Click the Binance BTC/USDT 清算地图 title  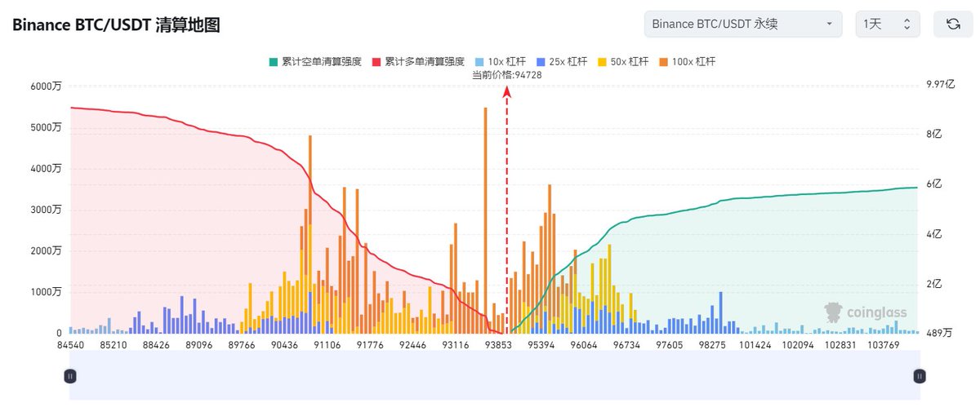pyautogui.click(x=116, y=24)
